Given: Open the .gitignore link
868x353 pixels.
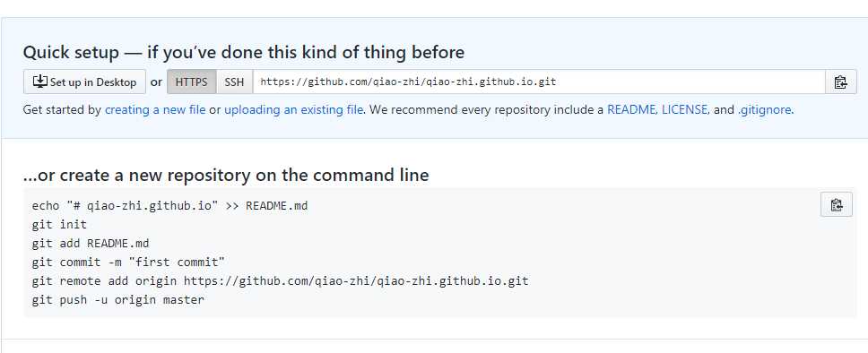Looking at the screenshot, I should [x=765, y=109].
